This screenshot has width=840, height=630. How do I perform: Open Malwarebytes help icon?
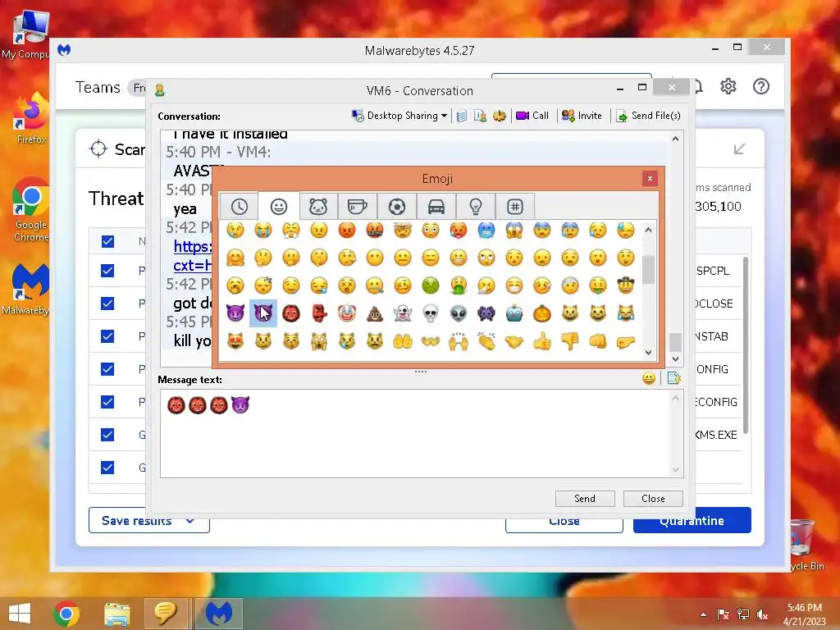pyautogui.click(x=760, y=86)
